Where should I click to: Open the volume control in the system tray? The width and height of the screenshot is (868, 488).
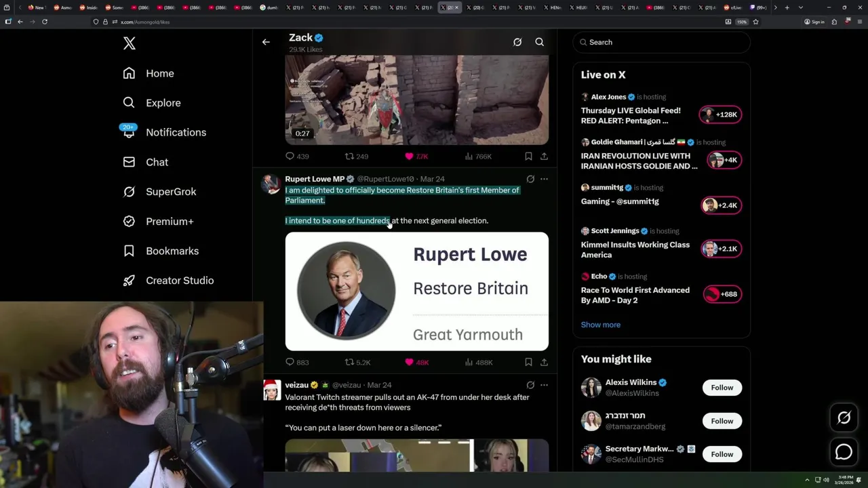pyautogui.click(x=827, y=480)
